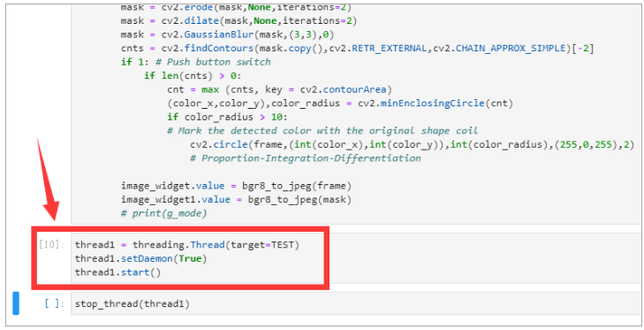Select the blue active cell indicator bar
The height and width of the screenshot is (330, 644).
coord(16,303)
